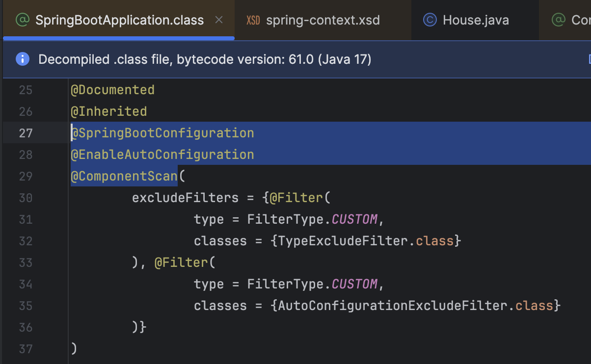This screenshot has width=591, height=364.
Task: Click line number 33 in the gutter
Action: pyautogui.click(x=26, y=263)
